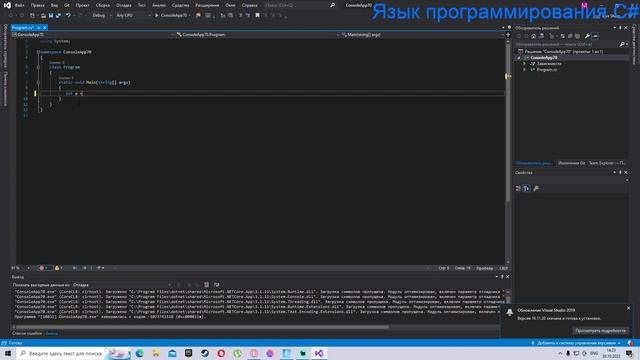Click the pin icon on Program.cs tab

pos(39,28)
